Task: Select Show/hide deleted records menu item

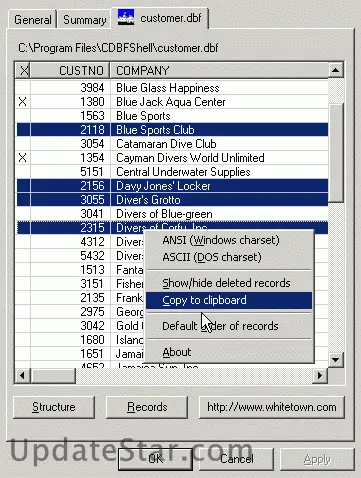Action: click(x=229, y=283)
